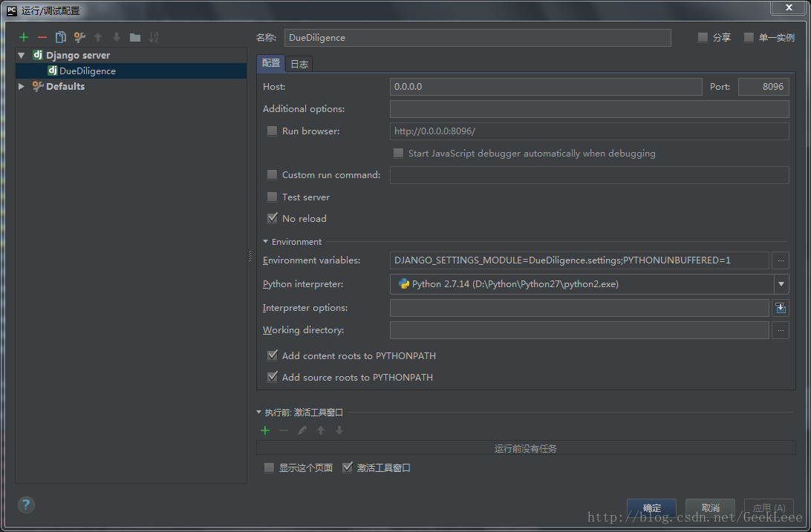
Task: Check the 显示这个页面 option
Action: (x=269, y=467)
